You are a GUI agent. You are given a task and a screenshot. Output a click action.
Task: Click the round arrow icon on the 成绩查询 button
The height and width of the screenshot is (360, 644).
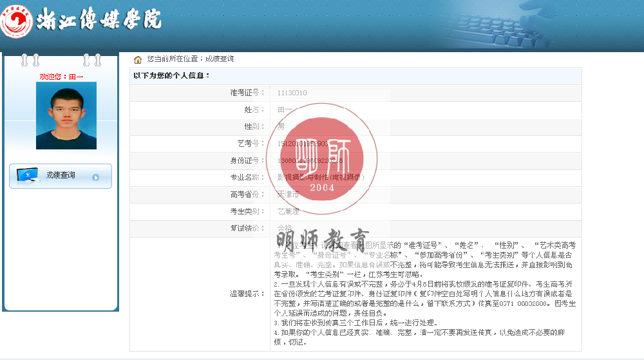coord(96,177)
